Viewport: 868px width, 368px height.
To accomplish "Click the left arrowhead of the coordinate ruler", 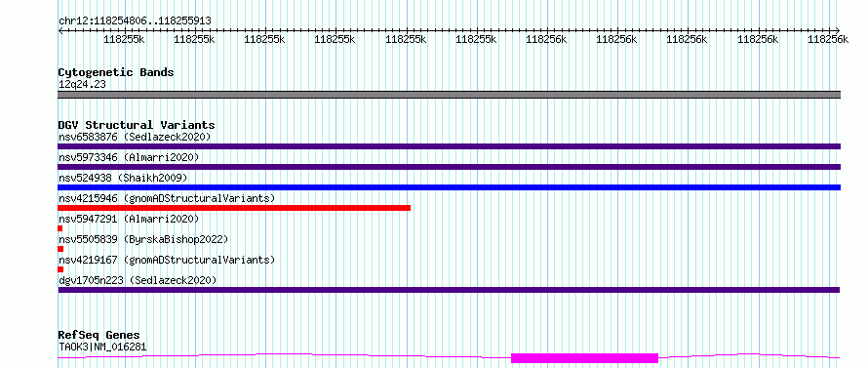I will click(x=60, y=30).
